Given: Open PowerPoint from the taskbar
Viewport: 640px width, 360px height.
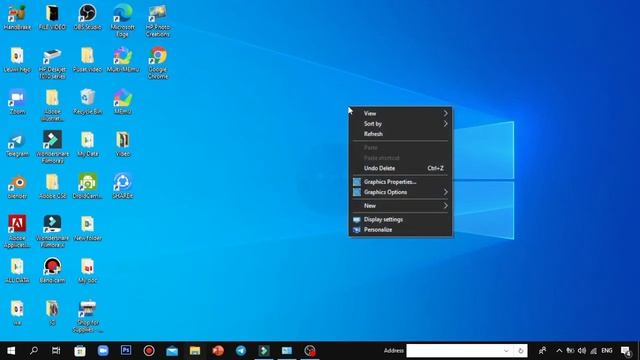Looking at the screenshot, I should point(218,350).
